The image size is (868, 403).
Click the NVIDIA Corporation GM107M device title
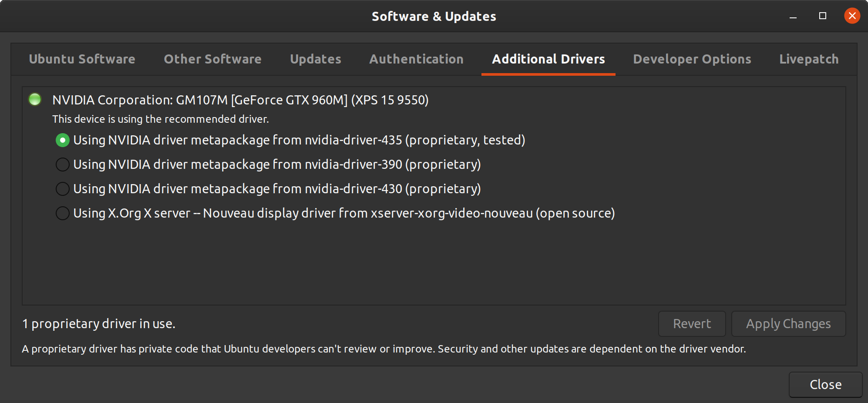click(x=240, y=100)
